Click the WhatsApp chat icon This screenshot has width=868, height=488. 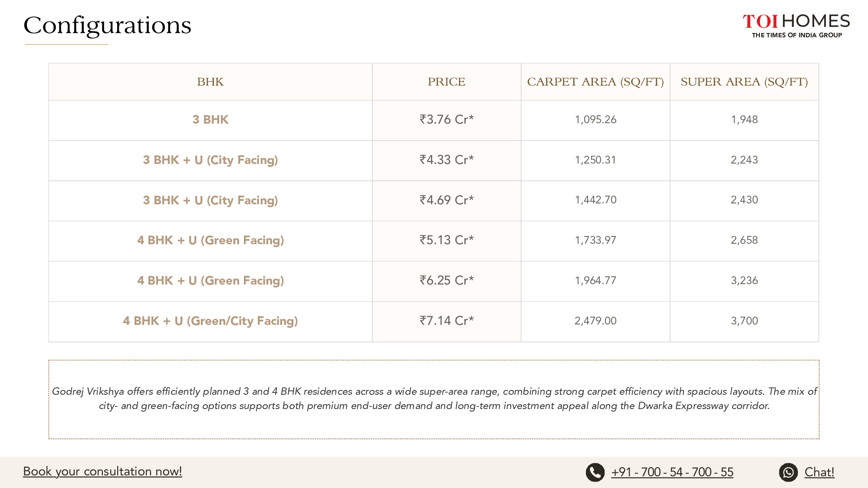(x=788, y=472)
